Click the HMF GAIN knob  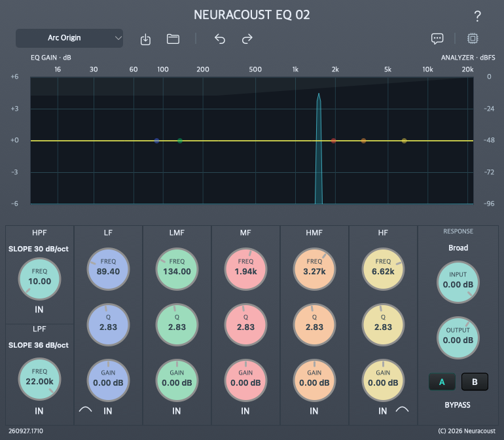314,380
